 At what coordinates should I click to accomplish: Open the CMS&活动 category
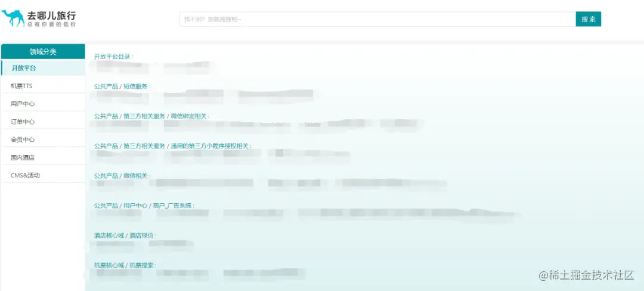pos(43,175)
